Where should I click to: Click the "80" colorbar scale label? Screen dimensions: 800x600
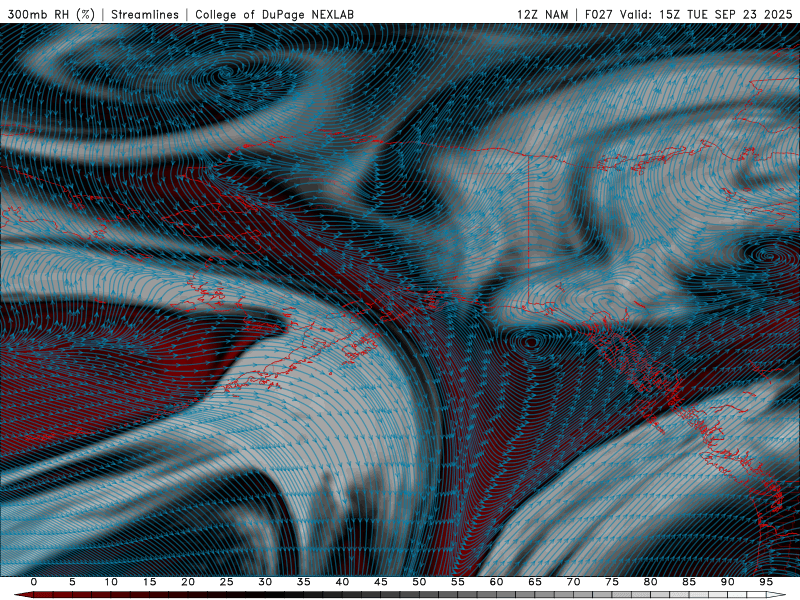pos(650,582)
